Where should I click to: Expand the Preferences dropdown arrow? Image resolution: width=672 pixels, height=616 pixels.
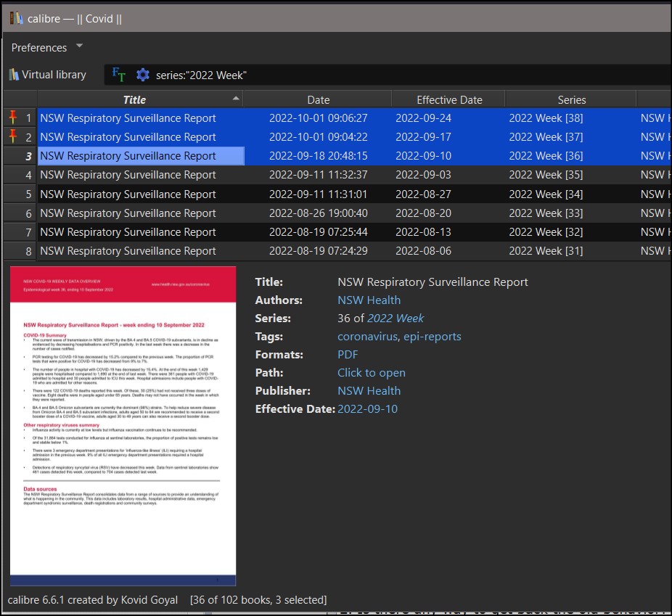80,46
